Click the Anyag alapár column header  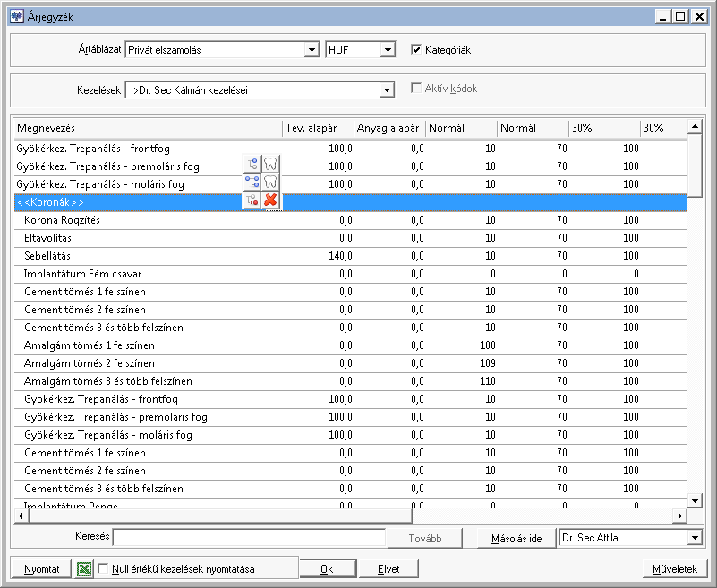click(x=389, y=128)
